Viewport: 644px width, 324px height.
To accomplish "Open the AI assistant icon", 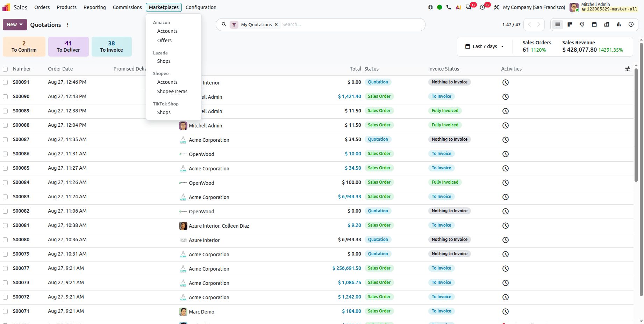I will click(458, 7).
